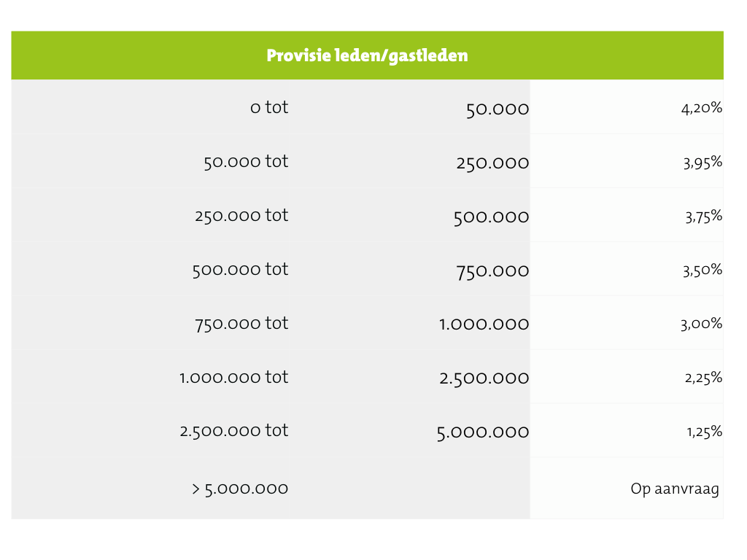
Task: Click the 3,75% commission value
Action: pos(703,217)
